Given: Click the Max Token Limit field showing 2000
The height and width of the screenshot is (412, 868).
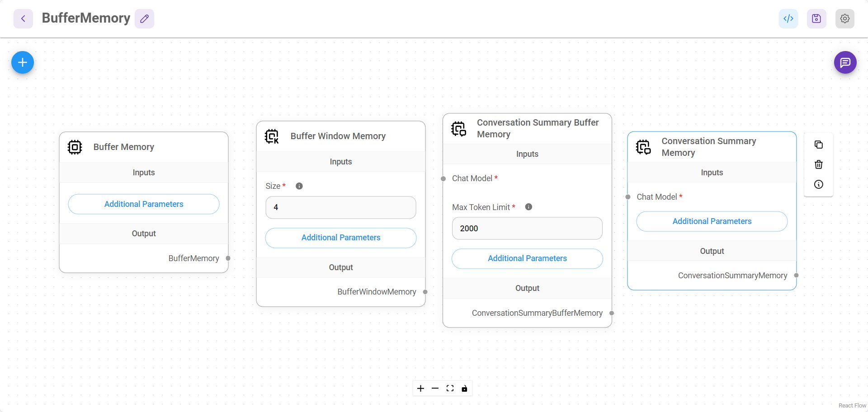Looking at the screenshot, I should (527, 229).
